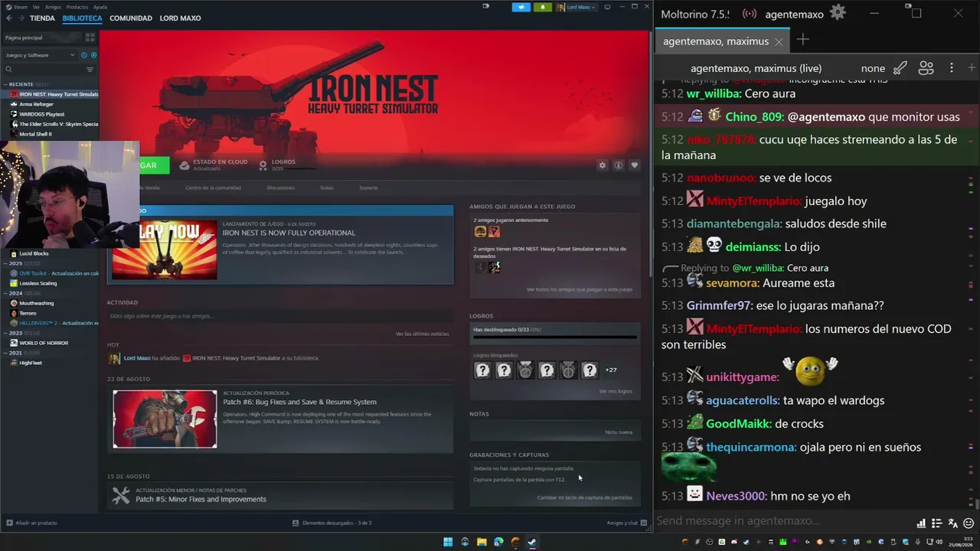
Task: Switch library to collections grid view
Action: 90,37
